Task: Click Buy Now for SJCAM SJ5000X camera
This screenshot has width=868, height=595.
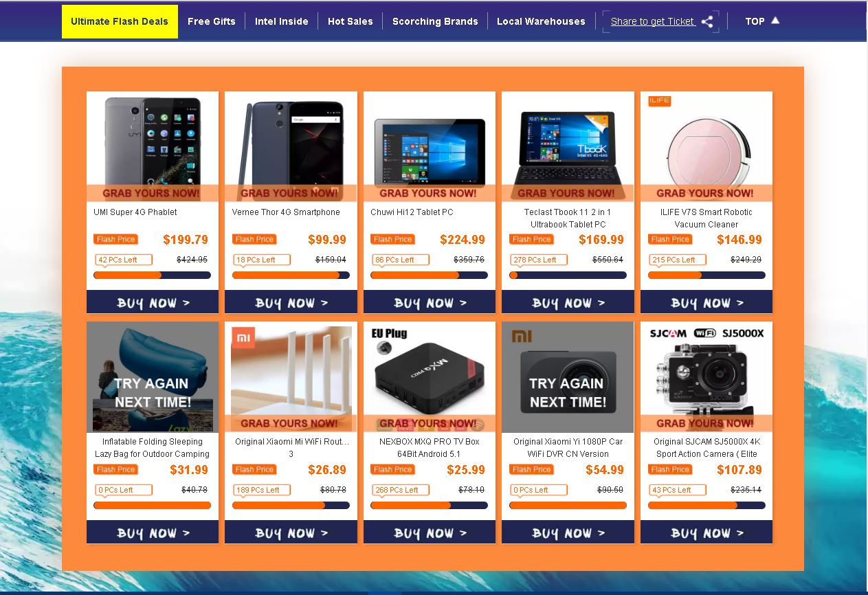Action: (x=706, y=532)
